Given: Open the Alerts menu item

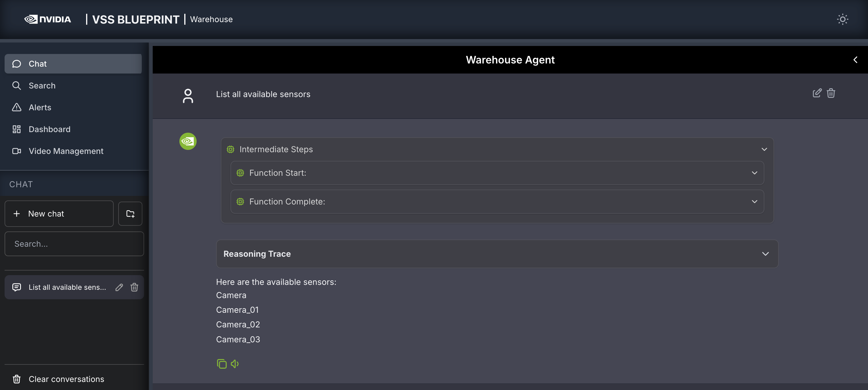Looking at the screenshot, I should pos(40,107).
